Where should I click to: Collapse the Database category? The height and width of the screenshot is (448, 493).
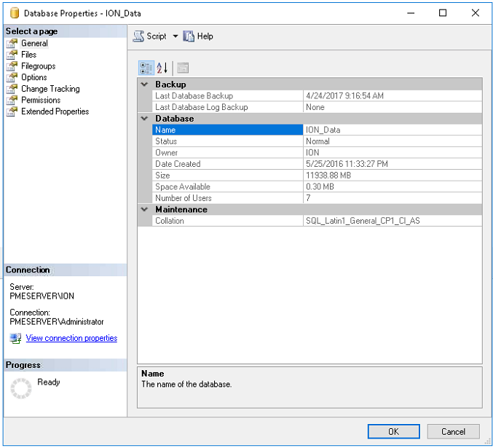[x=144, y=118]
